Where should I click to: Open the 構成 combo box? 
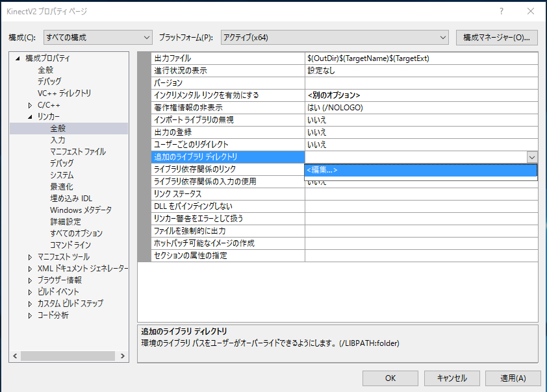click(x=97, y=38)
